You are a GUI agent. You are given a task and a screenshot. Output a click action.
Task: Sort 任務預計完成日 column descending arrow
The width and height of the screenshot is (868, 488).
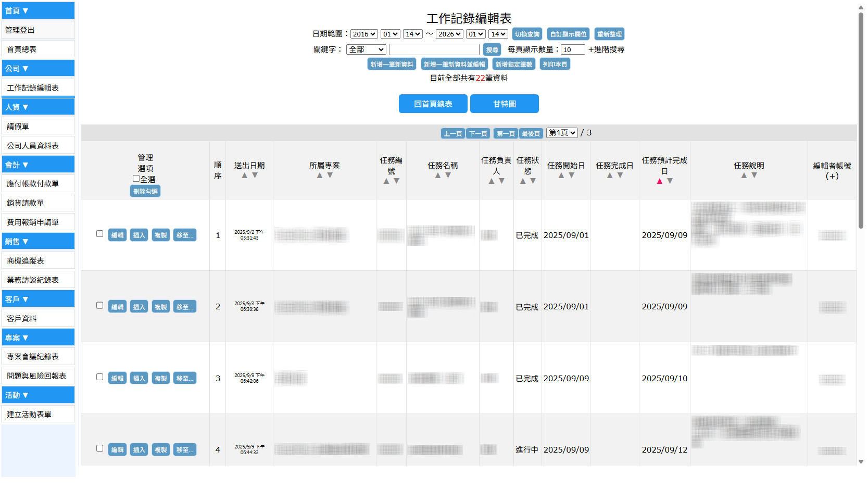[x=670, y=181]
